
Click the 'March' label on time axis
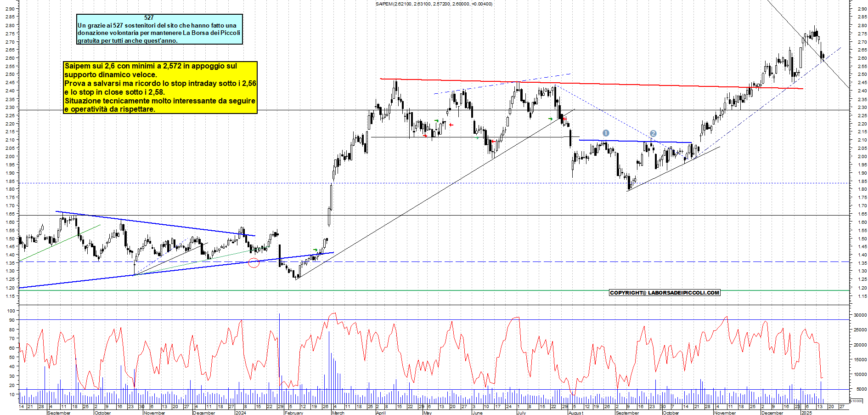(338, 413)
